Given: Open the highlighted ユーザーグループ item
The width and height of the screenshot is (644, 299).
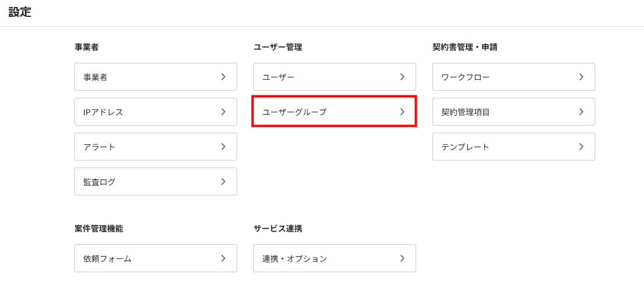Looking at the screenshot, I should (x=335, y=112).
